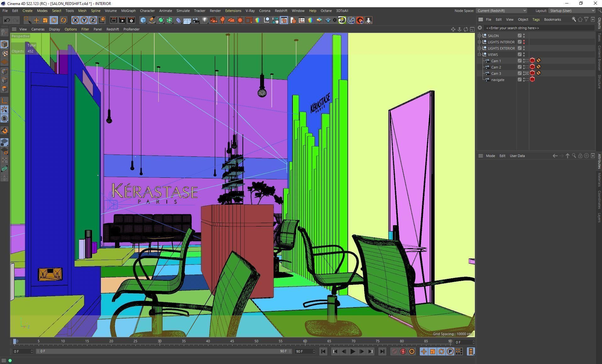Screen dimensions: 602x364
Task: Open the Node Space dropdown
Action: pyautogui.click(x=501, y=11)
